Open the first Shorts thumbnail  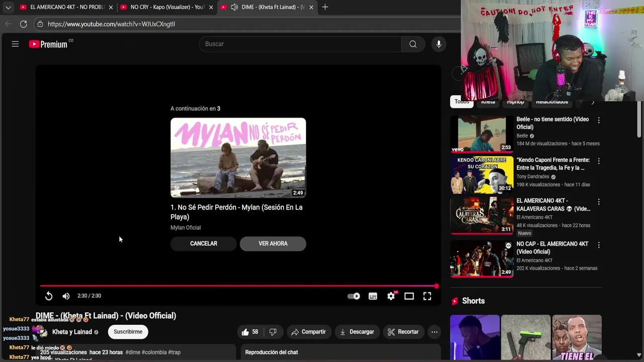pos(474,337)
